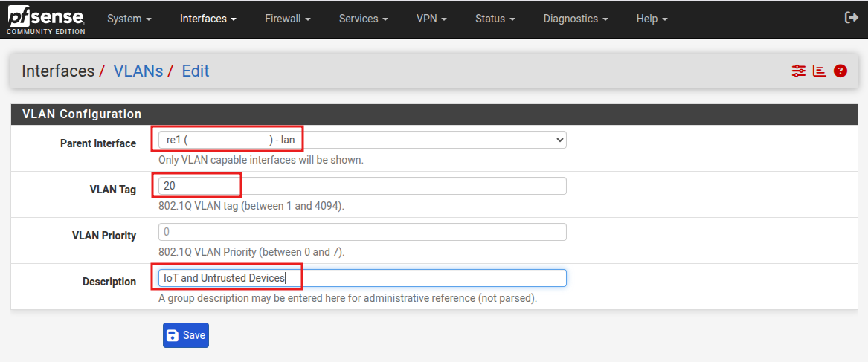Screen dimensions: 868x362
Task: Open the Help menu
Action: point(652,19)
